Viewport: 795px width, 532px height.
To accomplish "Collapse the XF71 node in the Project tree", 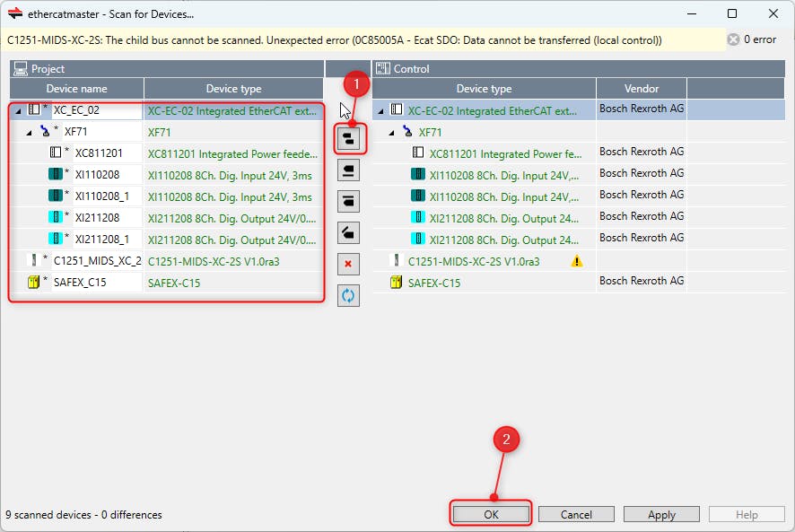I will click(29, 132).
